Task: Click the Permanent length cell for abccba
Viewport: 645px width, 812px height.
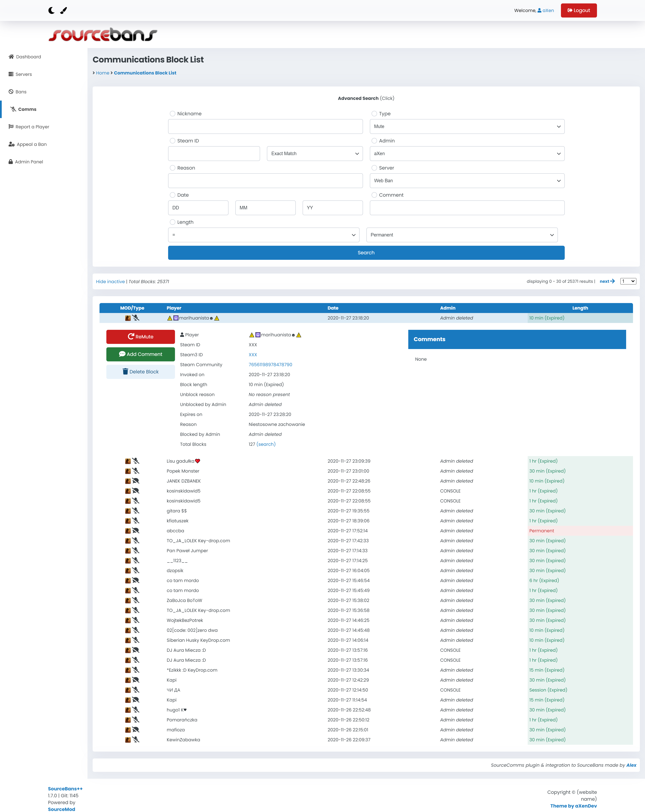Action: (x=541, y=531)
